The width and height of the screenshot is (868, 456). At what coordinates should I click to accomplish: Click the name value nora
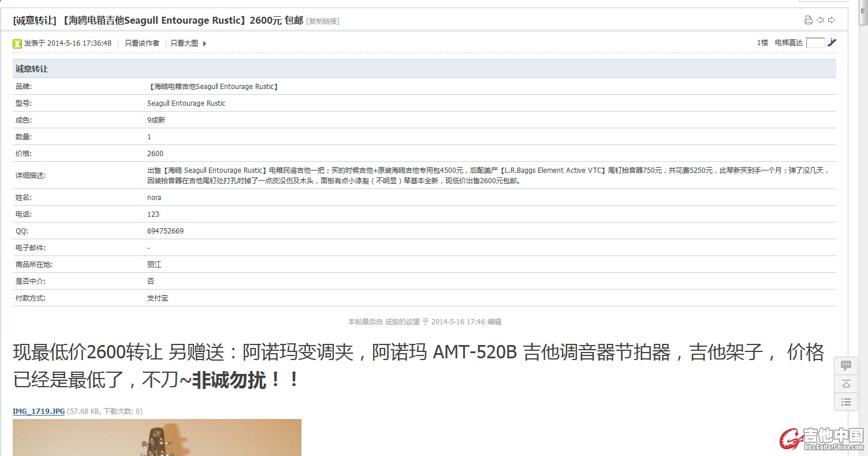click(154, 198)
